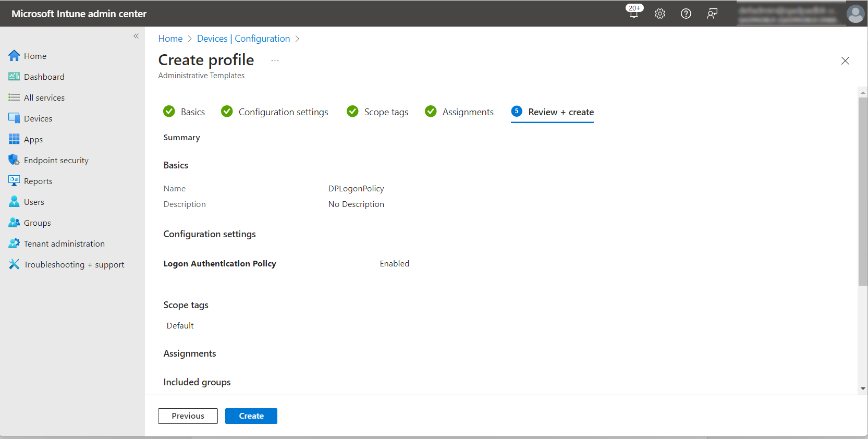Click the user account avatar
Viewport: 868px width, 439px height.
855,14
